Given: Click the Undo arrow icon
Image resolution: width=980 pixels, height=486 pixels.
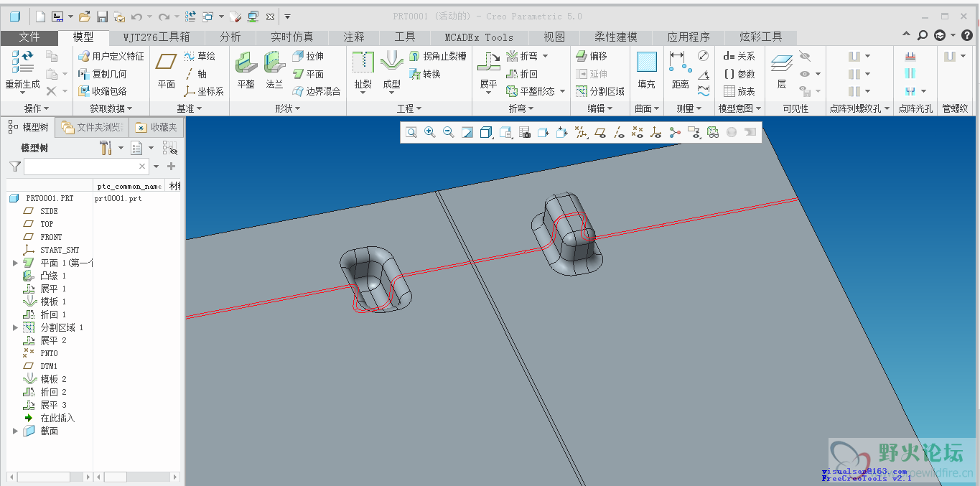Looking at the screenshot, I should [136, 16].
